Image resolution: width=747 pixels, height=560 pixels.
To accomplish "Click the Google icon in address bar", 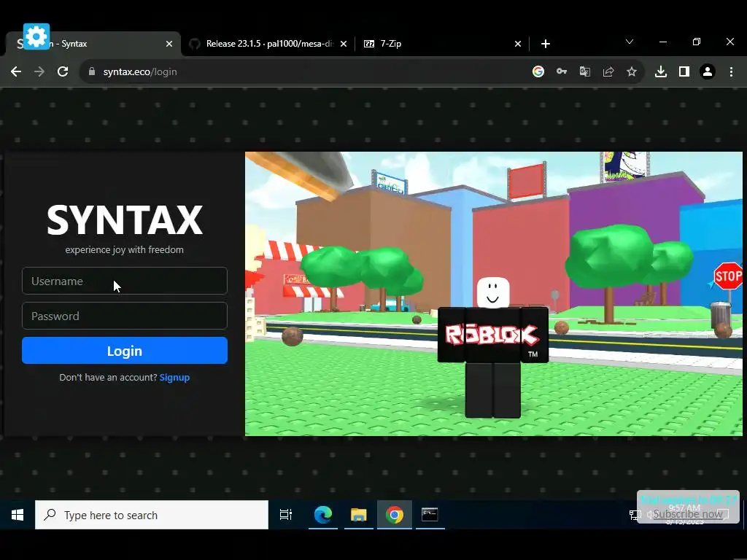I will pyautogui.click(x=538, y=71).
